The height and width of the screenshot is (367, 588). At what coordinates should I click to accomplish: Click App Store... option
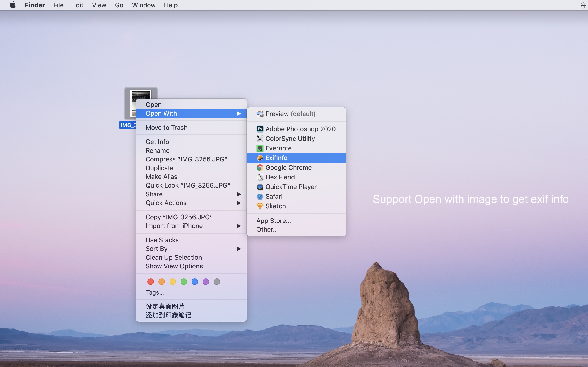coord(273,221)
